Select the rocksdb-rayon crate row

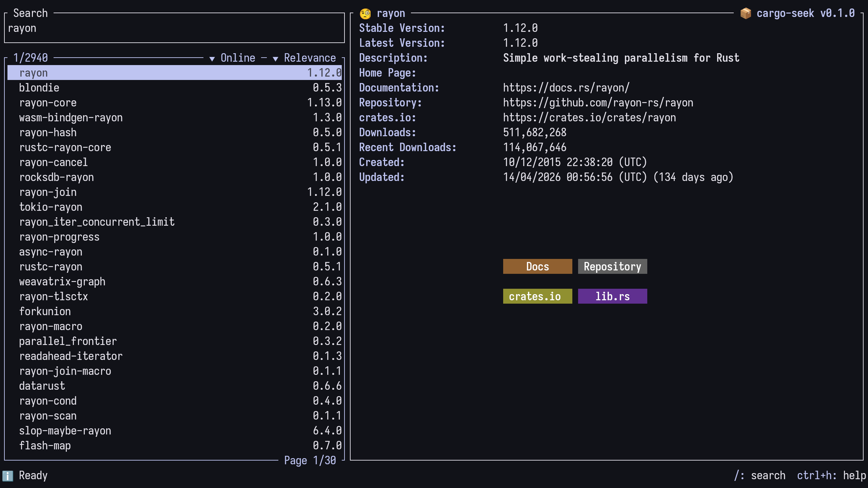[175, 177]
